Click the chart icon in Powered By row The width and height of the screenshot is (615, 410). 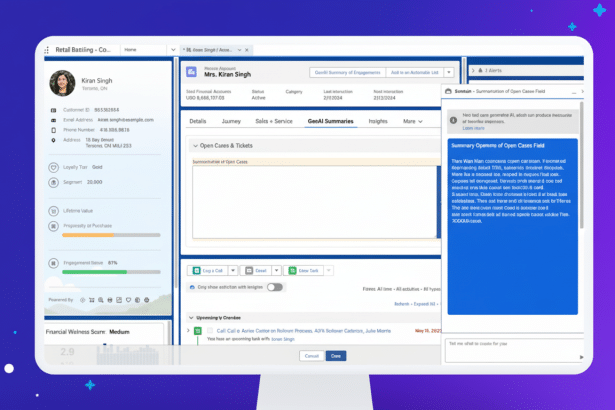click(x=119, y=300)
